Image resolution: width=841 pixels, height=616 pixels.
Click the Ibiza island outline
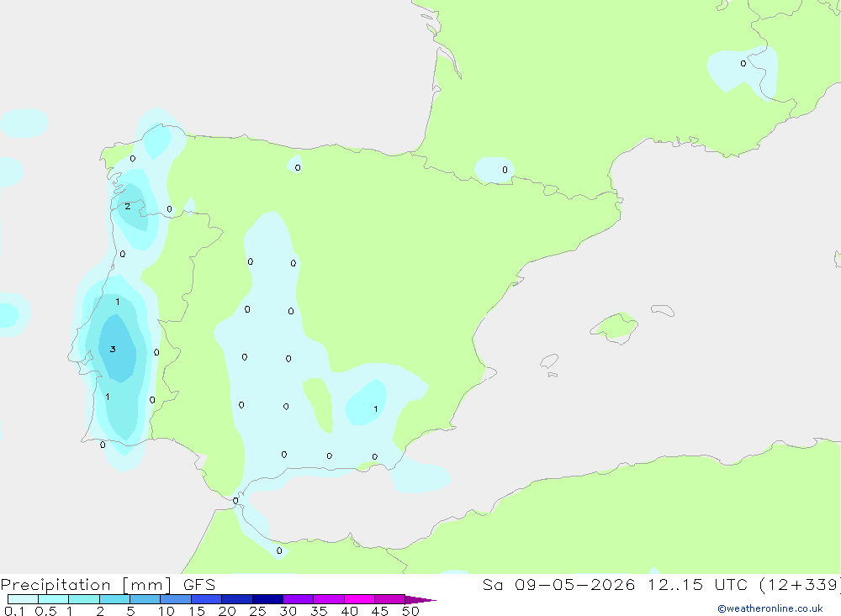point(549,361)
